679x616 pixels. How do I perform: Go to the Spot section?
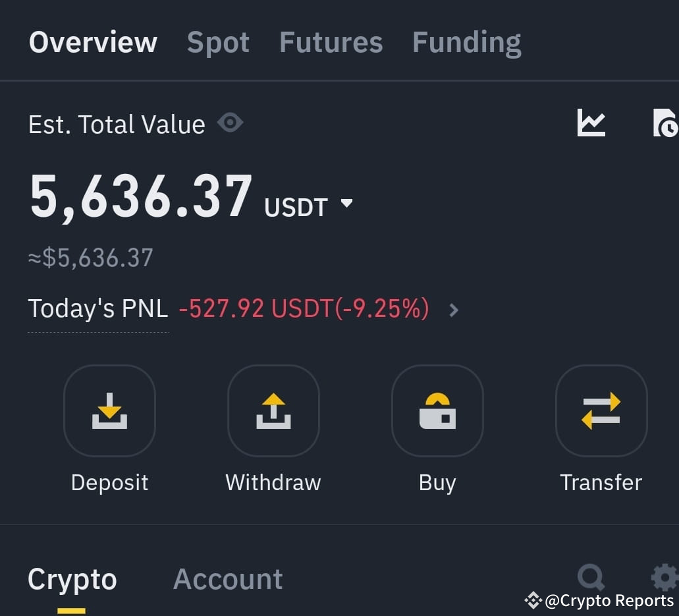tap(218, 42)
